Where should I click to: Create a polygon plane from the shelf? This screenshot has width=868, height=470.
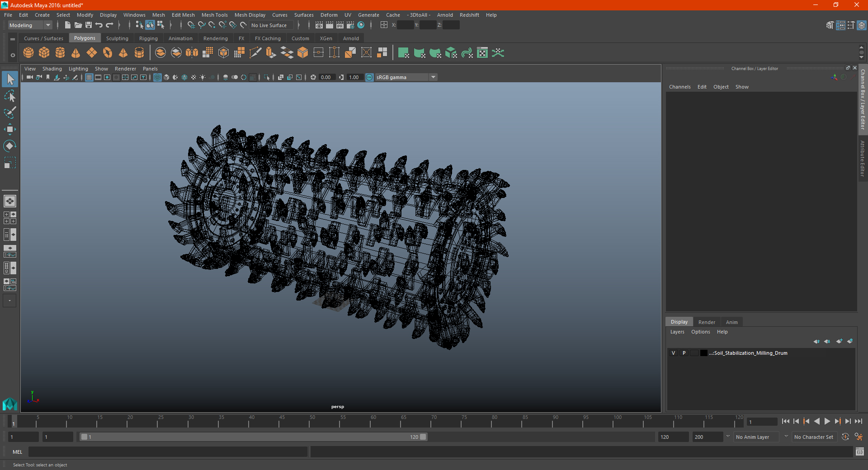point(92,53)
